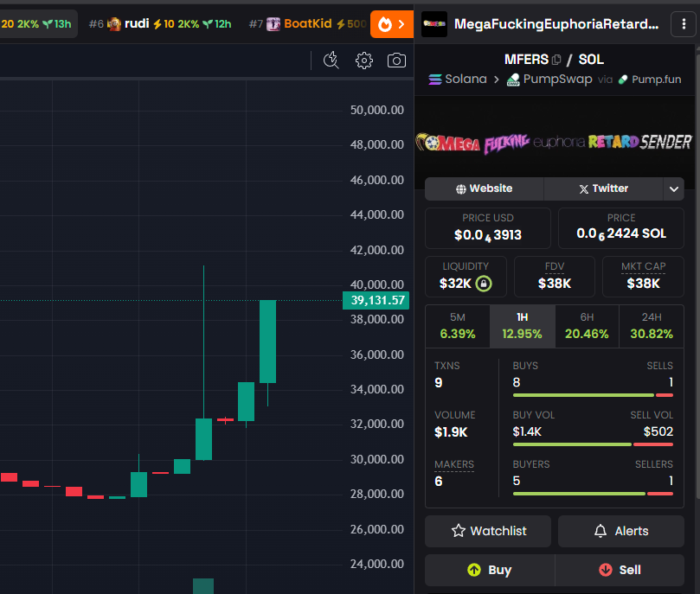
Task: Open the token Website link
Action: tap(484, 188)
